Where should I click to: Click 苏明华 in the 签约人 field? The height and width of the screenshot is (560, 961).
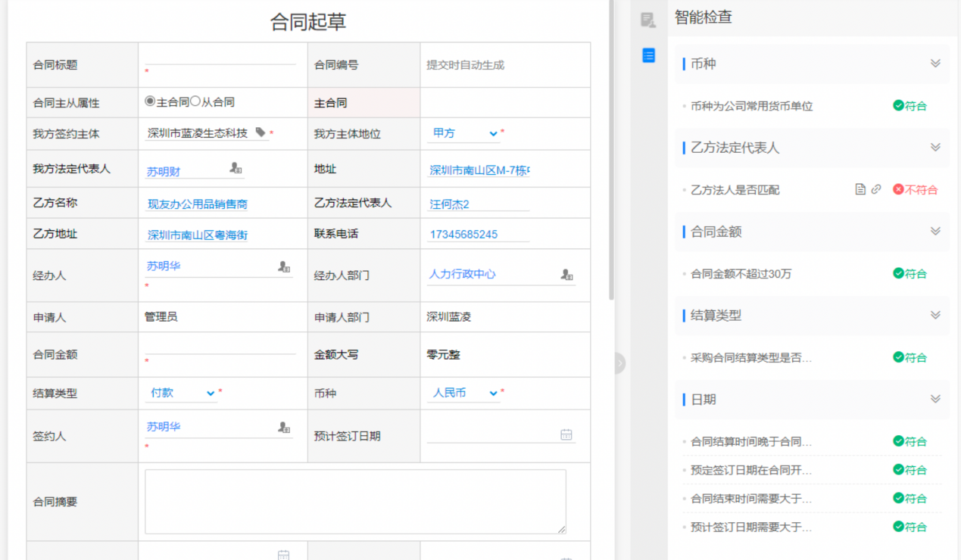164,427
